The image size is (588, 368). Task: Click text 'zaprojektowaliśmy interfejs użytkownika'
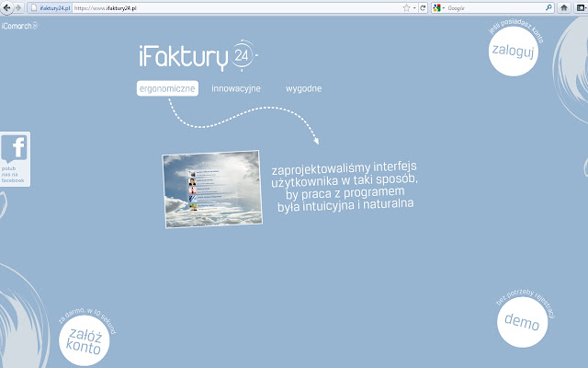(x=345, y=174)
